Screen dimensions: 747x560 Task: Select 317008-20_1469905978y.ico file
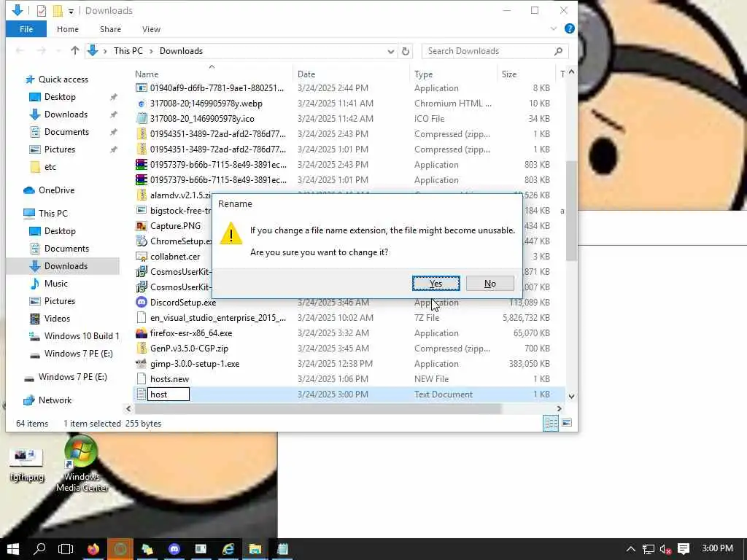click(x=202, y=119)
